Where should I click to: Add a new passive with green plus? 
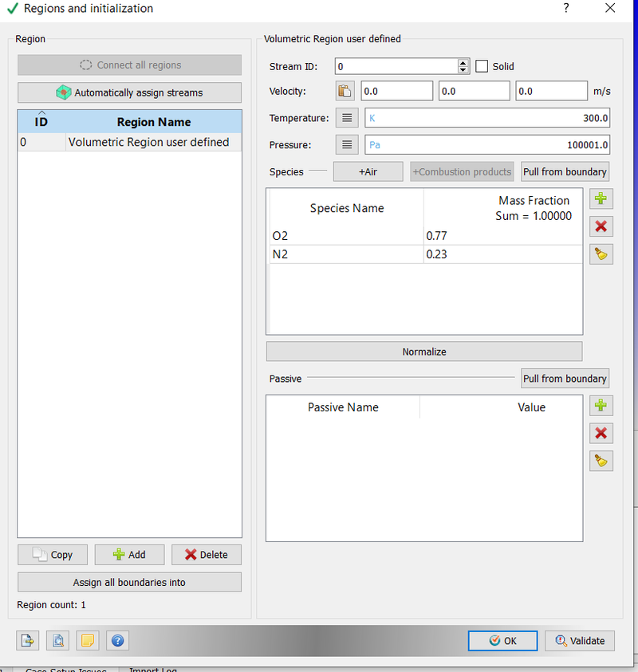coord(601,406)
